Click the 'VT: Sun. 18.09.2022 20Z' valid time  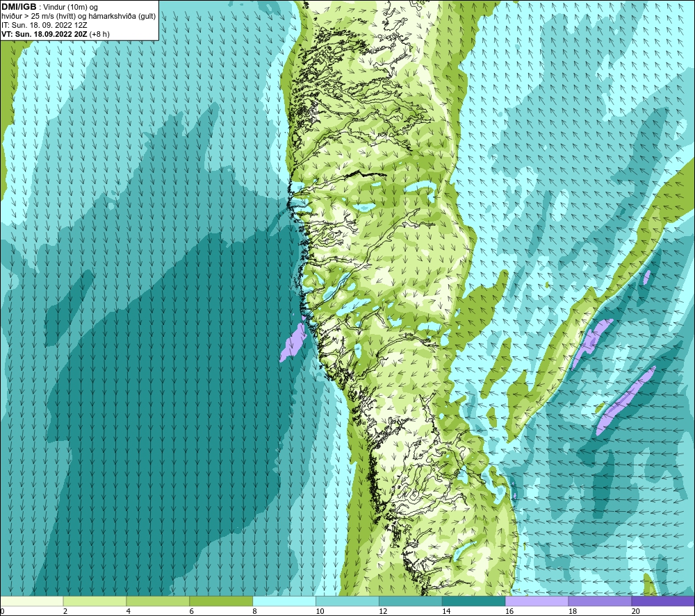(44, 34)
